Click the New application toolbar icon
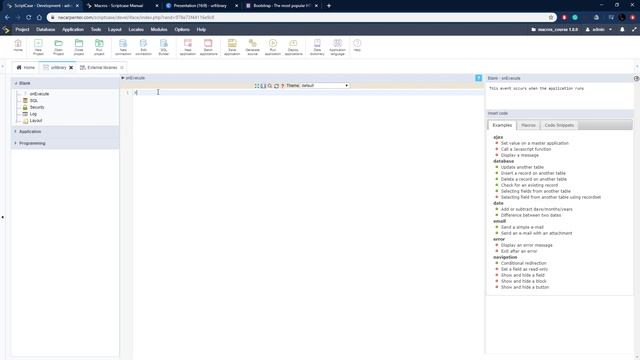640x360 pixels. point(188,47)
